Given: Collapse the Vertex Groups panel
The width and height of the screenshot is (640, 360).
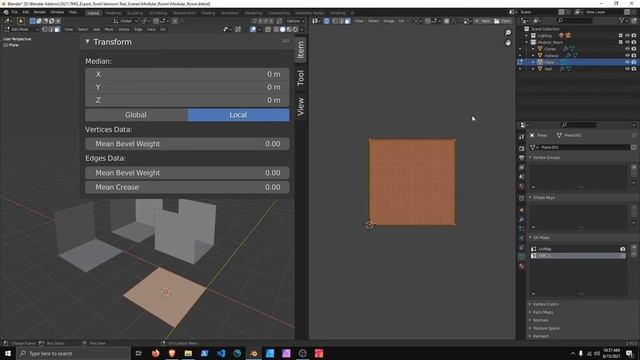Looking at the screenshot, I should (530, 158).
